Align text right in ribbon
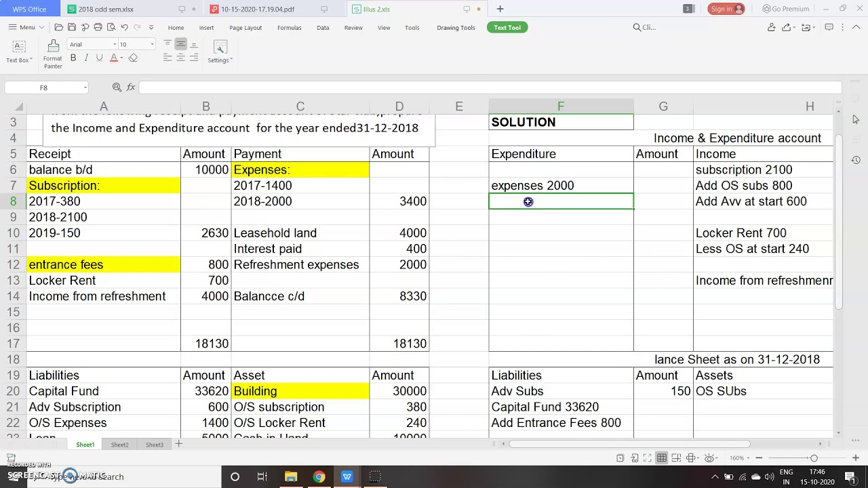Screen dimensions: 868x488 194,58
